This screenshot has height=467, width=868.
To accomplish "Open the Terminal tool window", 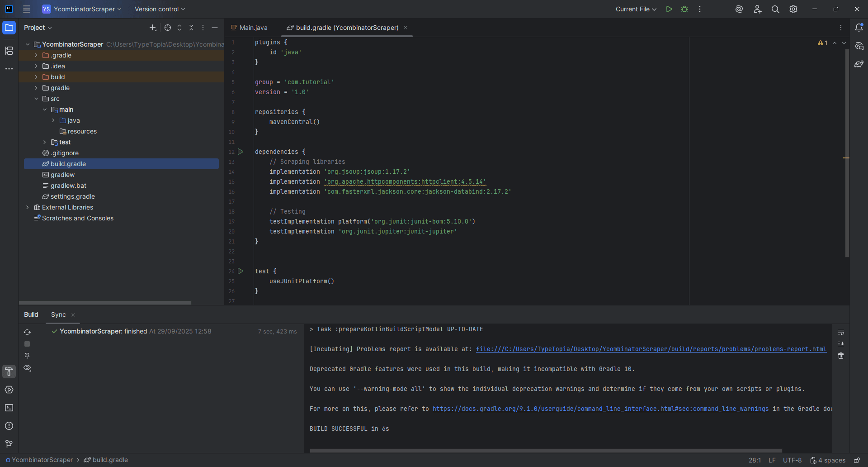I will [x=9, y=408].
